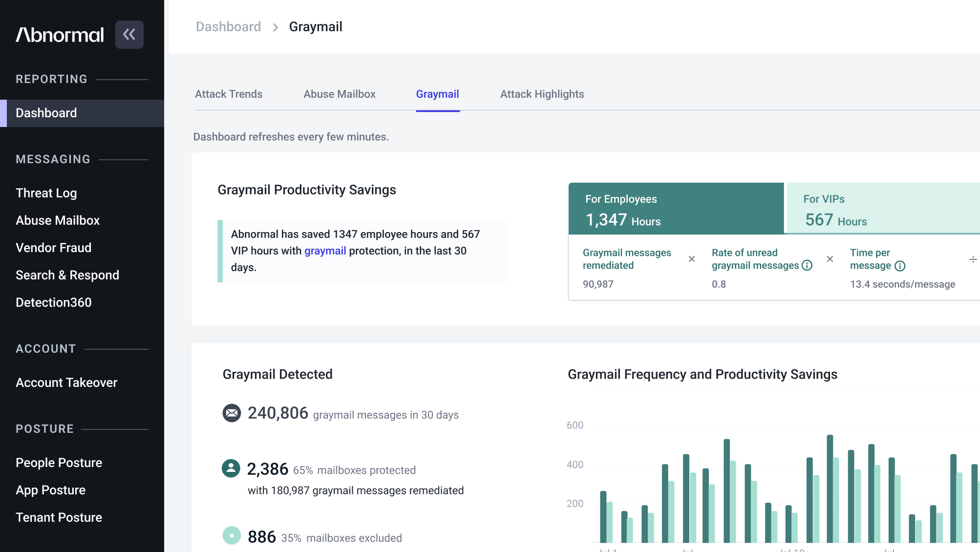This screenshot has height=552, width=980.
Task: Click the Abnormal logo
Action: (60, 35)
